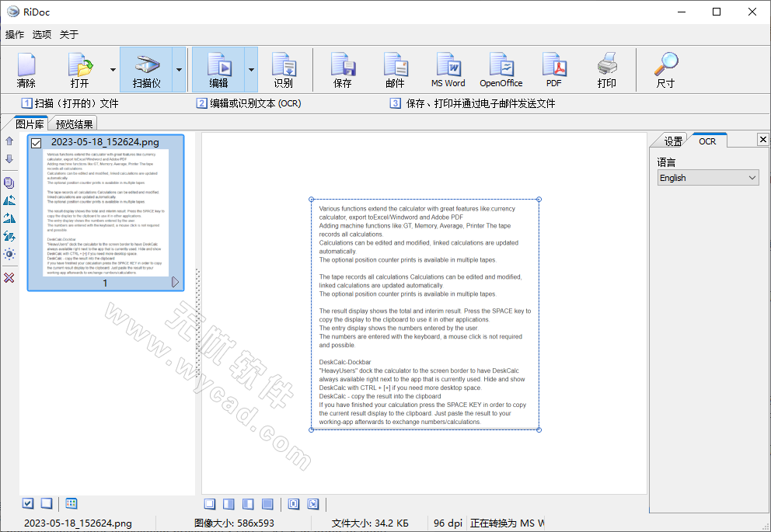
Task: Toggle select-all checkbox at bottom left
Action: tap(28, 503)
